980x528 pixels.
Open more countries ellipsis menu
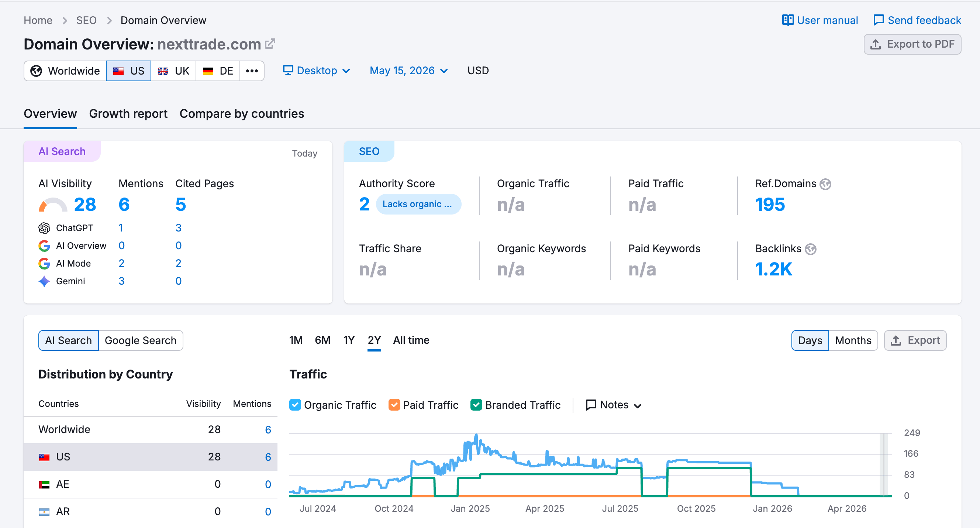click(252, 71)
